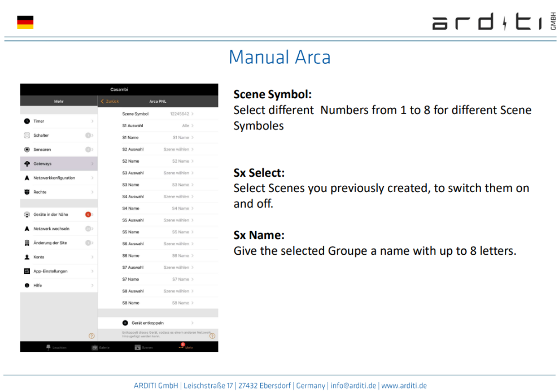Click the help question mark under Gerät entkoppeln
Screen dimensions: 559x392
(212, 336)
